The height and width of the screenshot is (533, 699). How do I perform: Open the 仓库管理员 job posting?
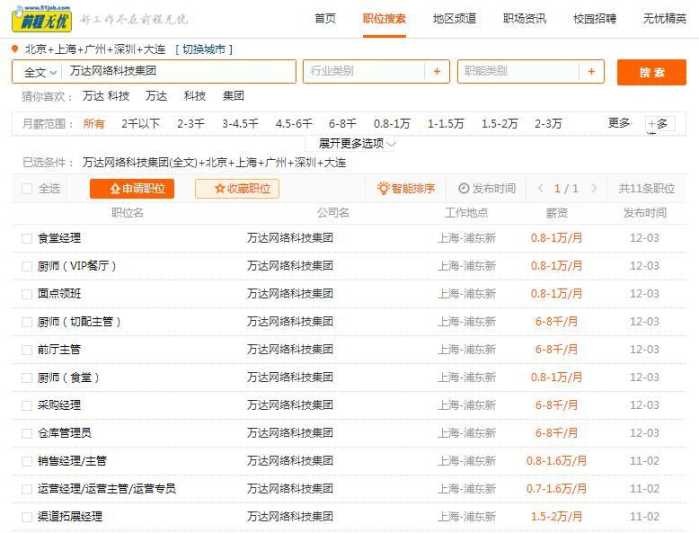64,433
